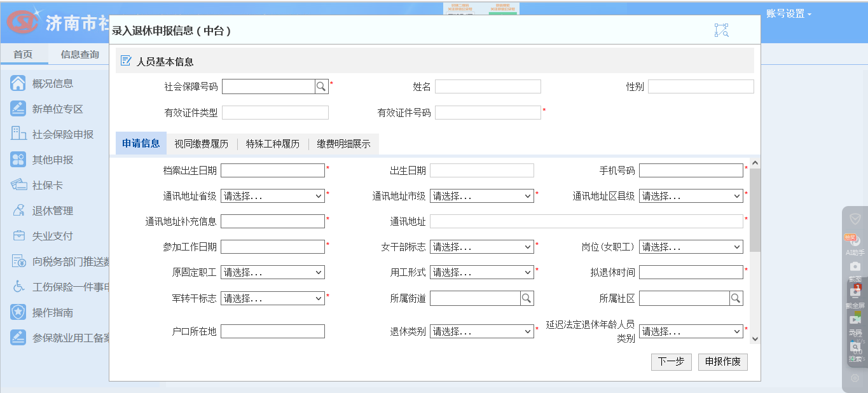The width and height of the screenshot is (868, 393).
Task: Open the 所属社区 lookup magnifier
Action: click(x=736, y=298)
